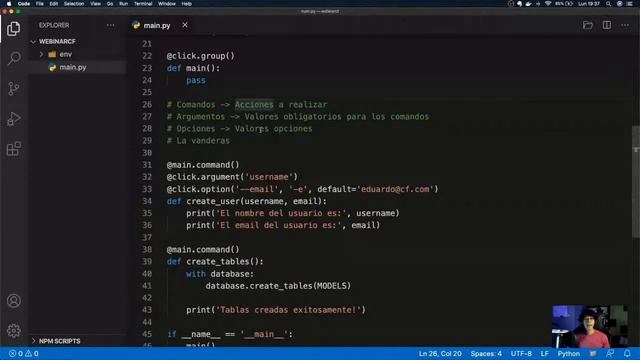Screen dimensions: 640x360
Task: Click the Open Changes icon in editor toolbar
Action: (588, 25)
